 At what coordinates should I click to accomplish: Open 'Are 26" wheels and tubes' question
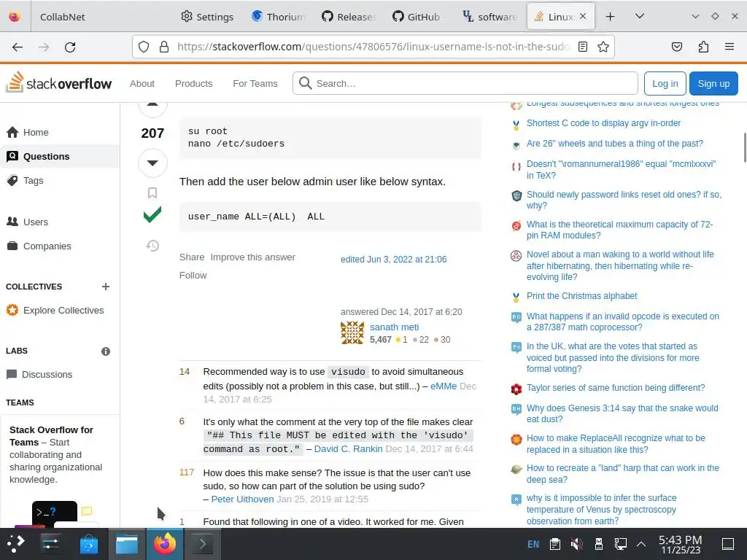pos(614,144)
